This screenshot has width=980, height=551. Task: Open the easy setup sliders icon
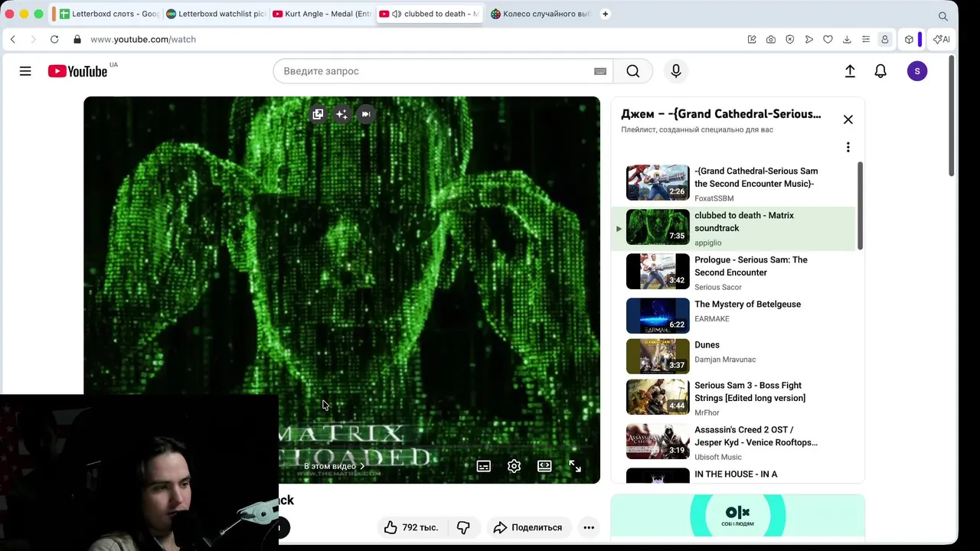866,39
